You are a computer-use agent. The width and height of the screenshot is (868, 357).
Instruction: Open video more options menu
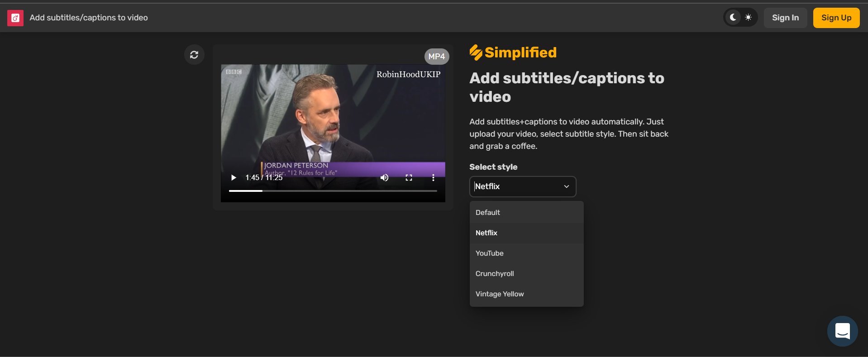pyautogui.click(x=433, y=177)
